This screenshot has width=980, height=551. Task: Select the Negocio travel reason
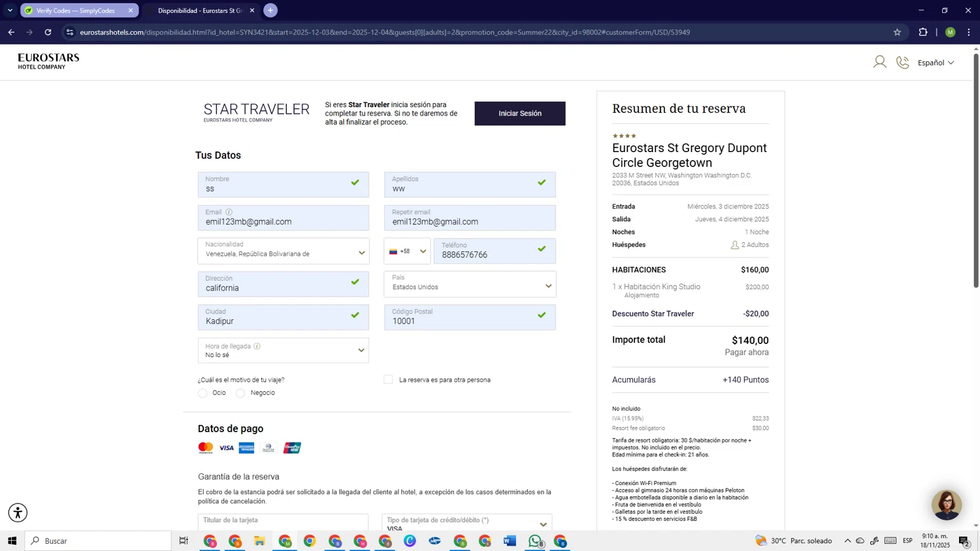240,393
